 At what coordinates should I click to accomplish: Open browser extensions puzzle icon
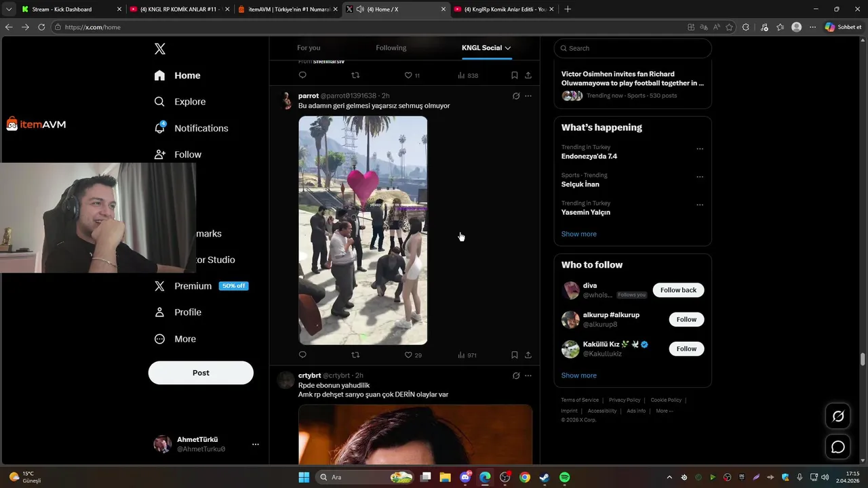(746, 27)
